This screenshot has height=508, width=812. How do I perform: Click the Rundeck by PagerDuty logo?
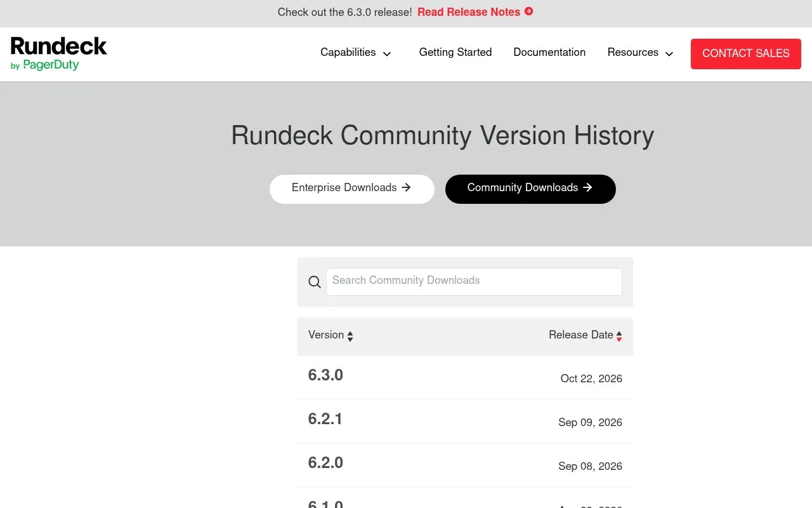[x=58, y=54]
